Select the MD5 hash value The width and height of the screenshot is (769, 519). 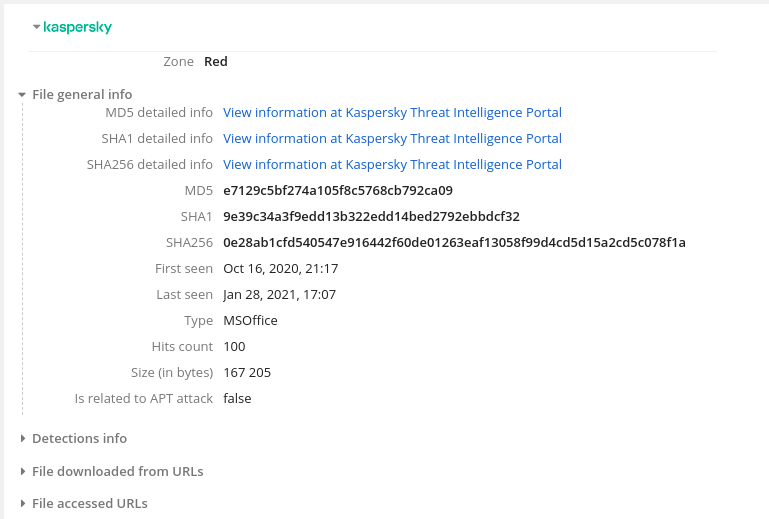coord(338,191)
